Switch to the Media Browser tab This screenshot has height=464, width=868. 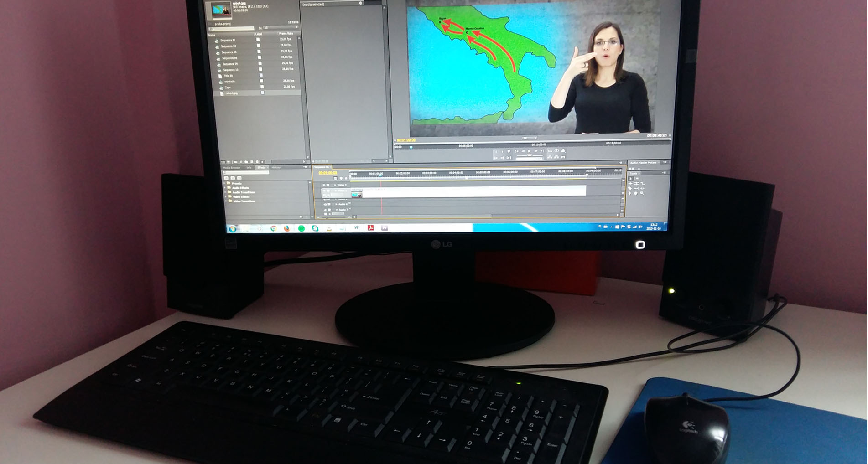click(231, 168)
